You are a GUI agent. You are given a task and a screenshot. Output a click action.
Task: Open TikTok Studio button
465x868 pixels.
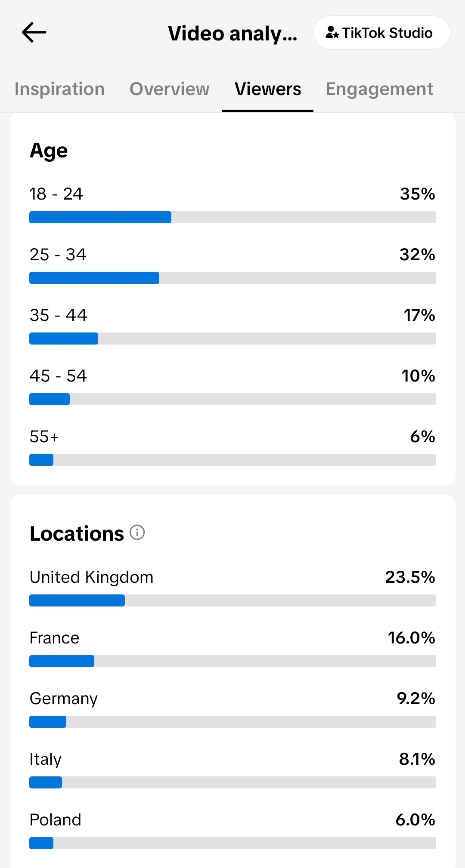(x=382, y=33)
